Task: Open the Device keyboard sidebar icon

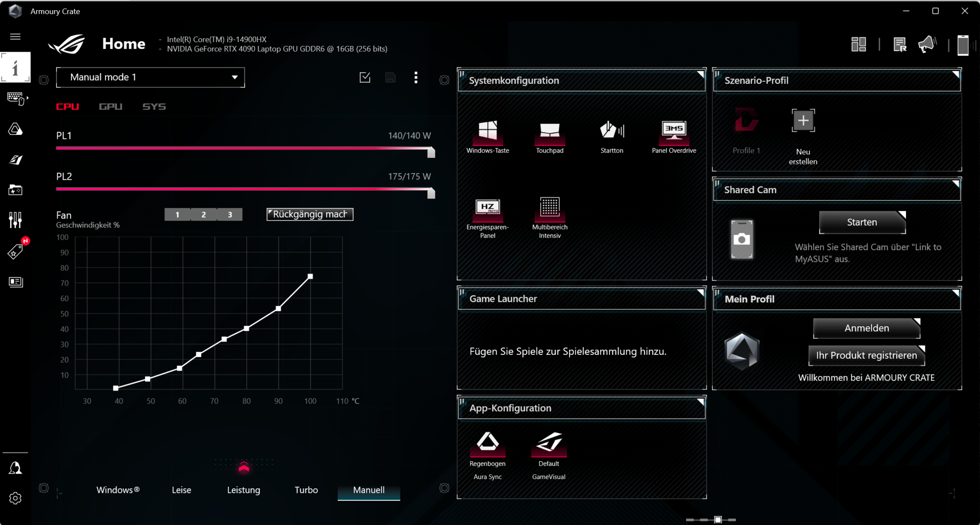Action: pos(16,99)
